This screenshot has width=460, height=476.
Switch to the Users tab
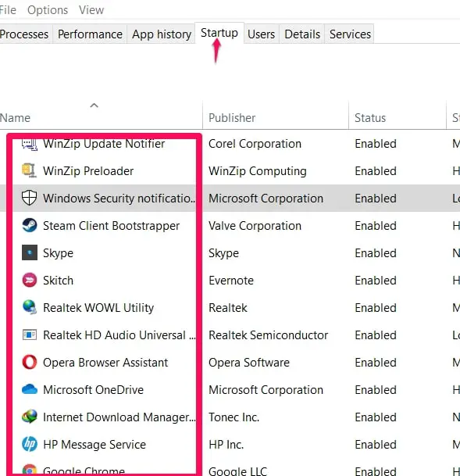point(261,34)
